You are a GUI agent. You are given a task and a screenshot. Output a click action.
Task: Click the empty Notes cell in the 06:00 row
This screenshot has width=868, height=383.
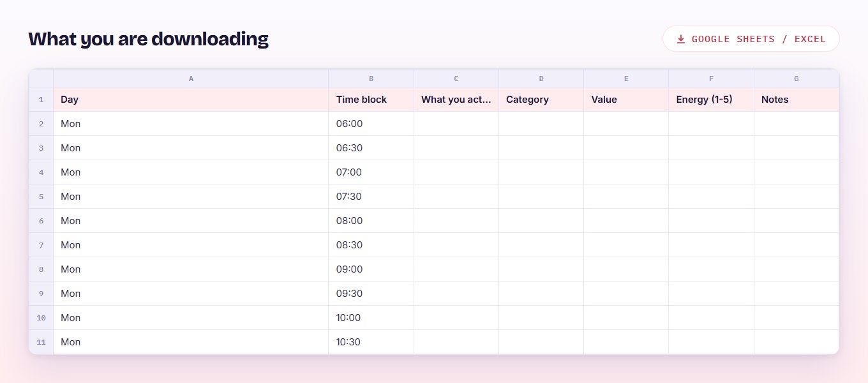(x=797, y=124)
